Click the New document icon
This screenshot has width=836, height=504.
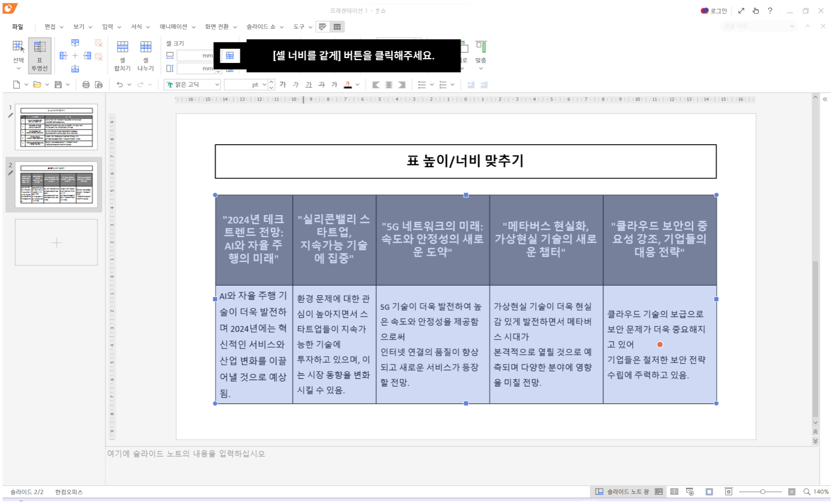15,84
